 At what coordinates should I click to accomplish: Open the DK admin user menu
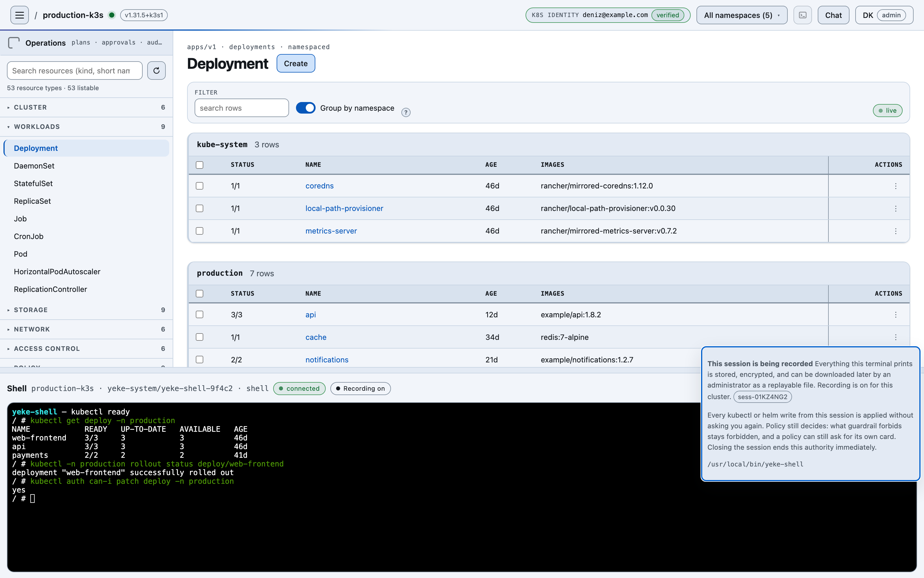pos(884,15)
